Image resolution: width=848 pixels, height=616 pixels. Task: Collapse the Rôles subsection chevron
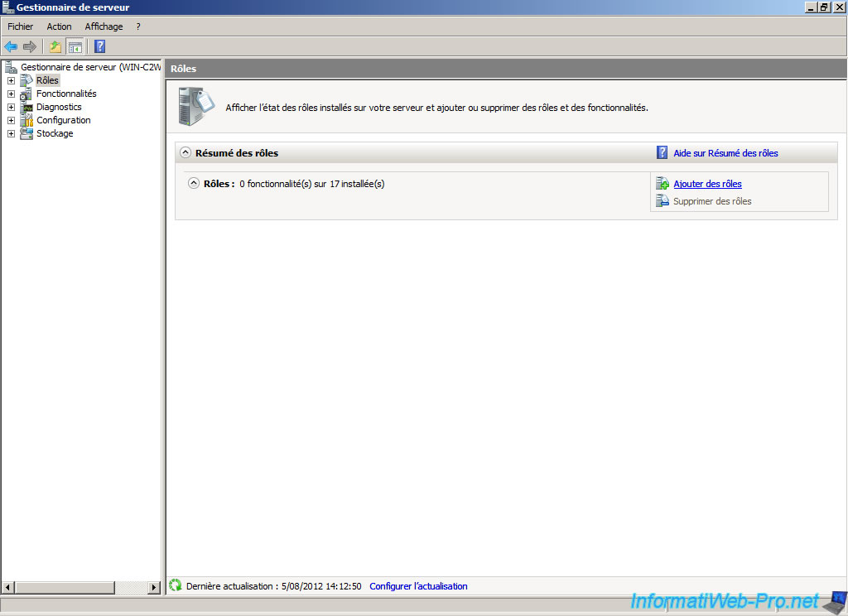pyautogui.click(x=194, y=184)
